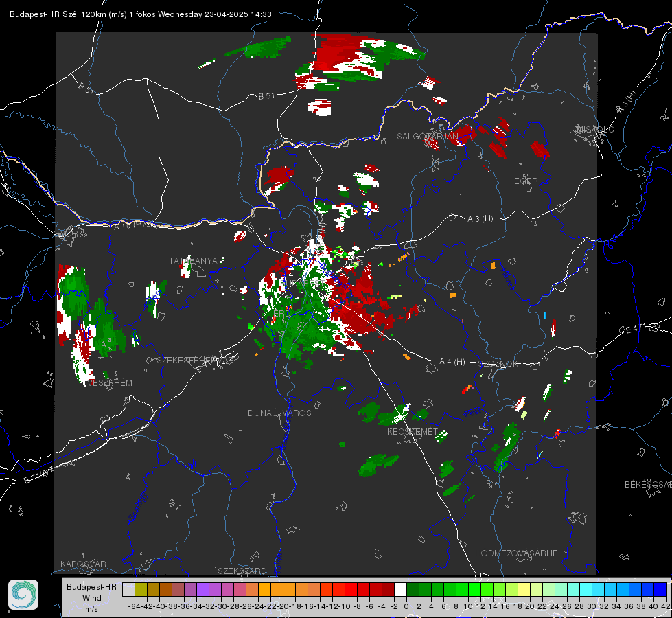672x618 pixels.
Task: Select the EGER city label
Action: [x=526, y=181]
